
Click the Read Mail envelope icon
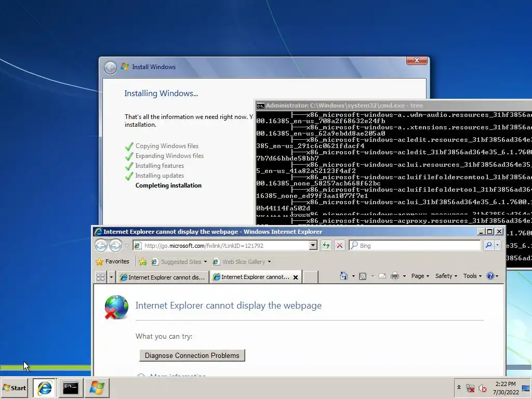pyautogui.click(x=382, y=276)
